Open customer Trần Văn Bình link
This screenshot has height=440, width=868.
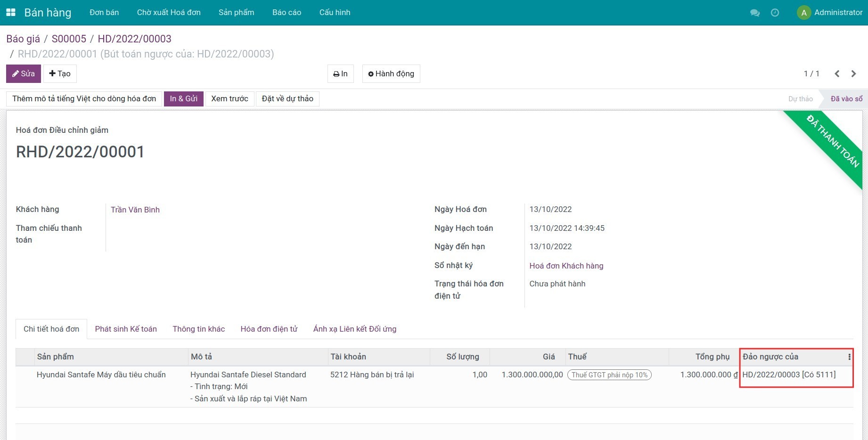pyautogui.click(x=135, y=210)
